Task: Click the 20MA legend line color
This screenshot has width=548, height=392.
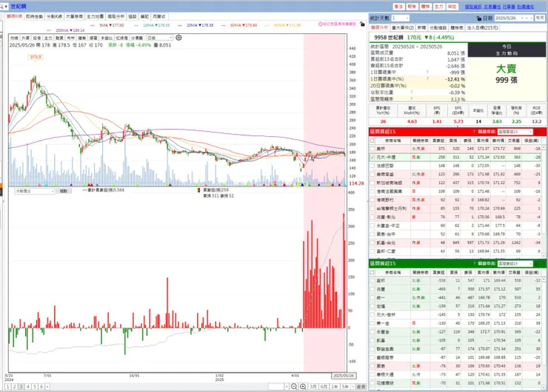Action: coord(180,25)
